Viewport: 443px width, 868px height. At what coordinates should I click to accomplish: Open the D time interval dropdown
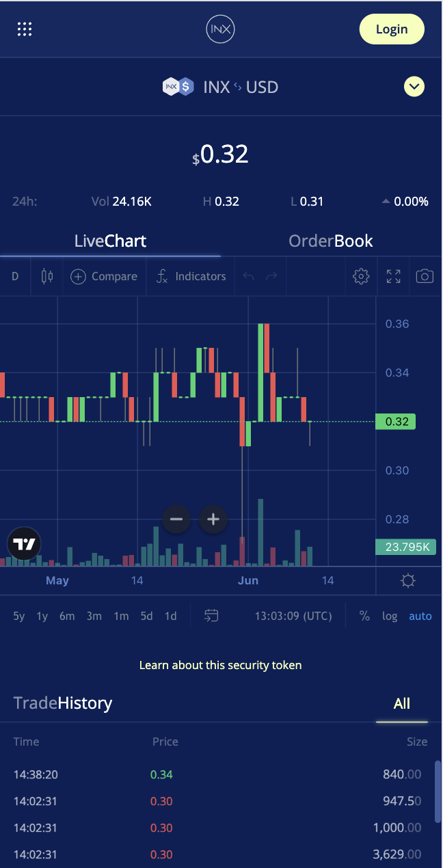pyautogui.click(x=15, y=276)
